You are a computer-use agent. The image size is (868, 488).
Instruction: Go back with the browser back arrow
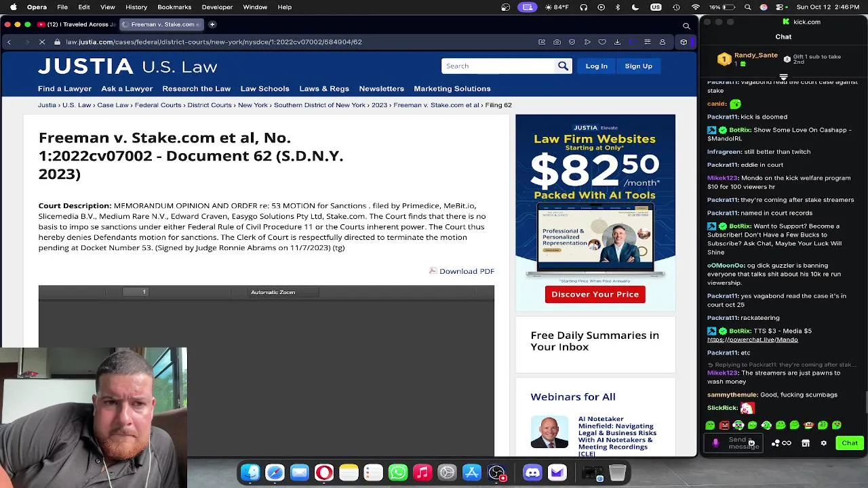tap(9, 42)
